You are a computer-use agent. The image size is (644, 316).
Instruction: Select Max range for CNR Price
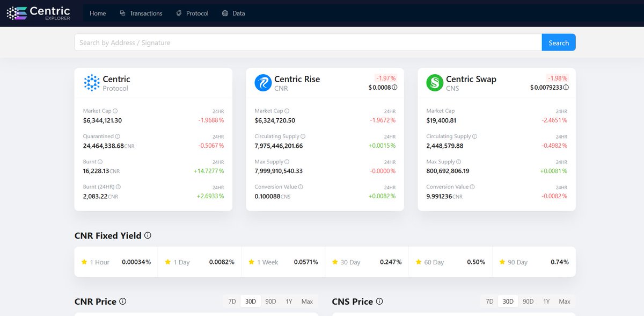click(x=307, y=301)
